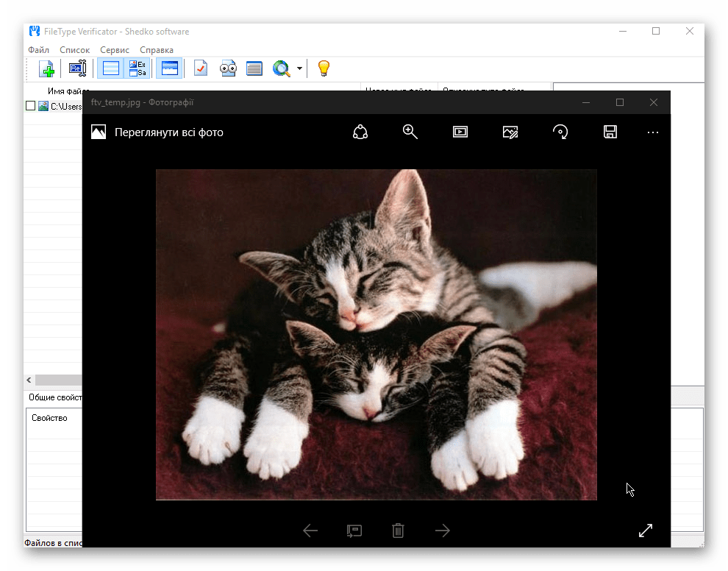Click Переглянути всі фото link
The image size is (728, 571).
pos(168,132)
